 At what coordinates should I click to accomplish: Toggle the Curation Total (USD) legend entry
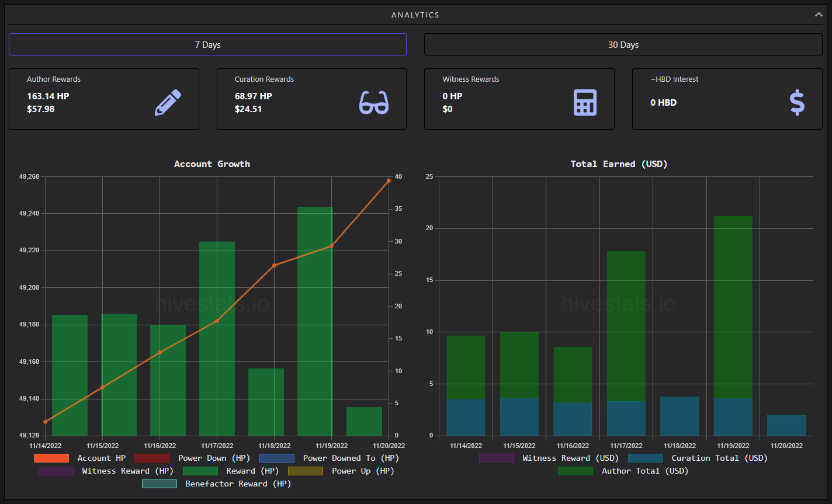point(698,458)
